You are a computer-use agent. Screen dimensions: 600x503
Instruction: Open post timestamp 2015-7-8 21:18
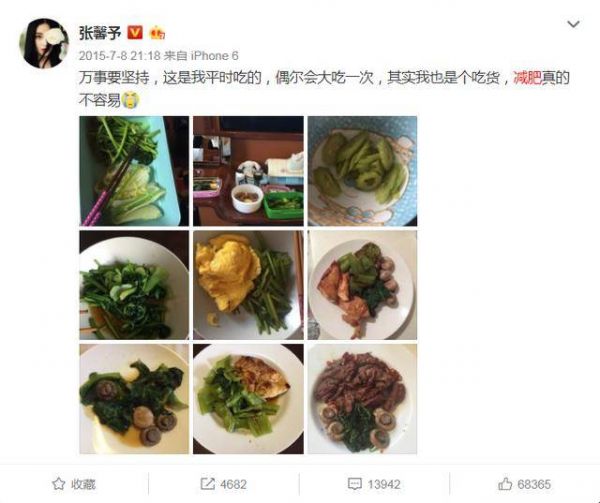tap(119, 56)
